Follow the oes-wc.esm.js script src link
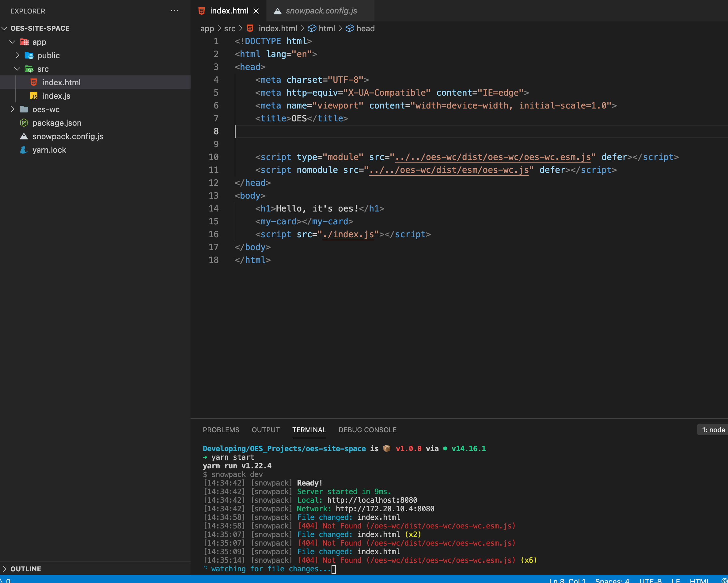The height and width of the screenshot is (583, 728). coord(493,157)
